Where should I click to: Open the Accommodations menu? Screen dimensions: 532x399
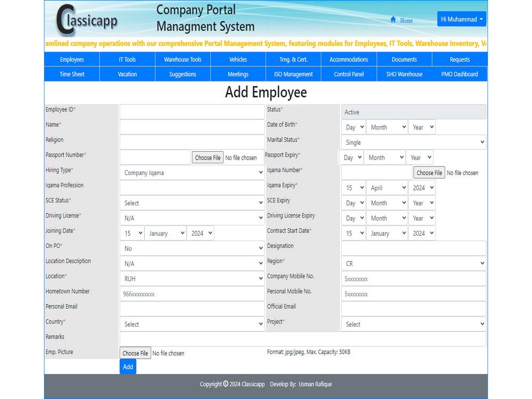point(349,60)
